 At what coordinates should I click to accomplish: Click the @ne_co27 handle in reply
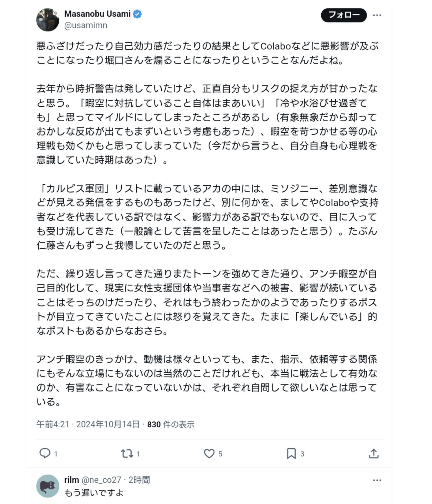tap(101, 480)
